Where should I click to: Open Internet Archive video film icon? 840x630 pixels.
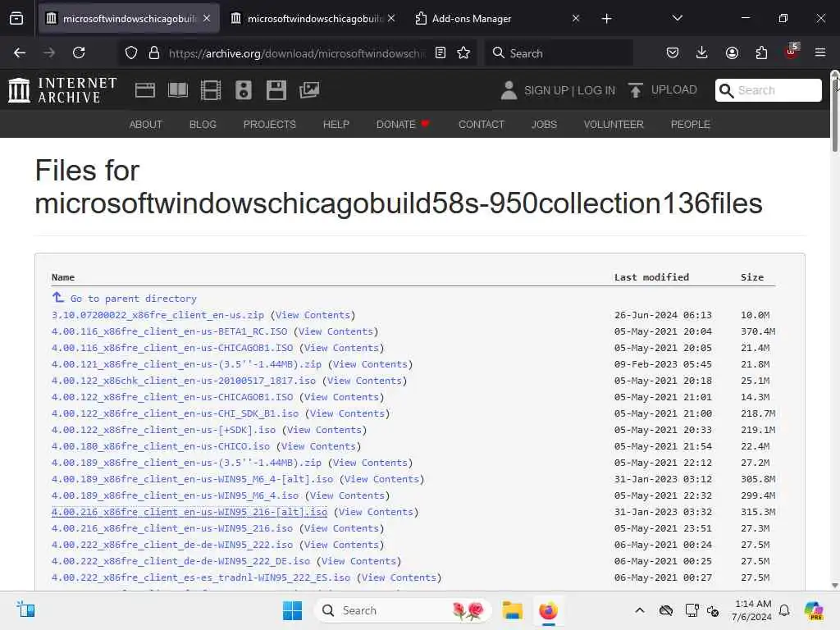(x=211, y=90)
